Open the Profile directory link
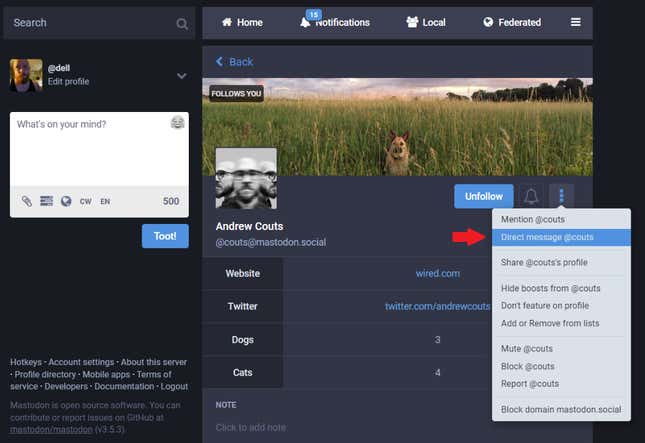The height and width of the screenshot is (443, 645). (45, 375)
